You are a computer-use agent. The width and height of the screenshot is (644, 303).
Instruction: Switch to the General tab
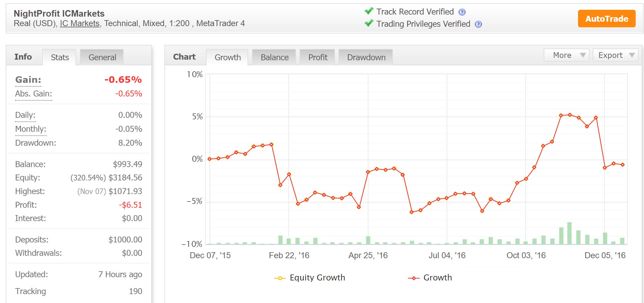pos(102,57)
